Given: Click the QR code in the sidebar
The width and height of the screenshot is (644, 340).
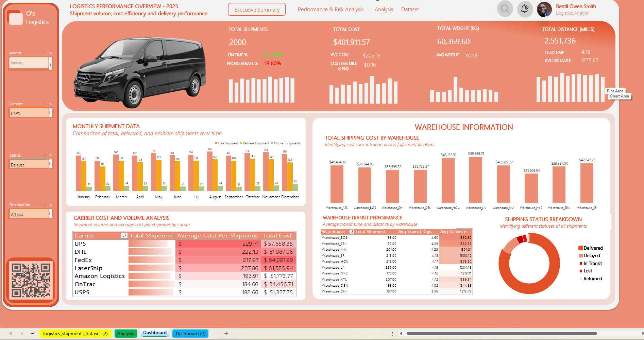Looking at the screenshot, I should [30, 281].
